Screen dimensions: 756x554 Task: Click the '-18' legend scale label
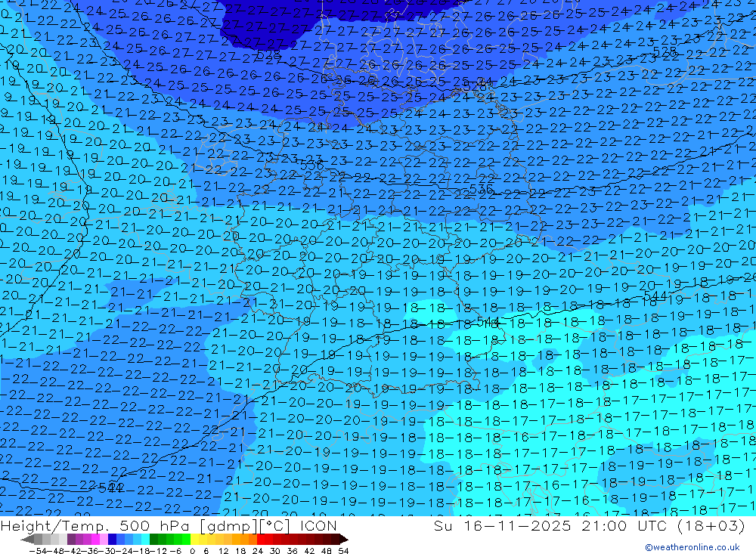[x=142, y=551]
